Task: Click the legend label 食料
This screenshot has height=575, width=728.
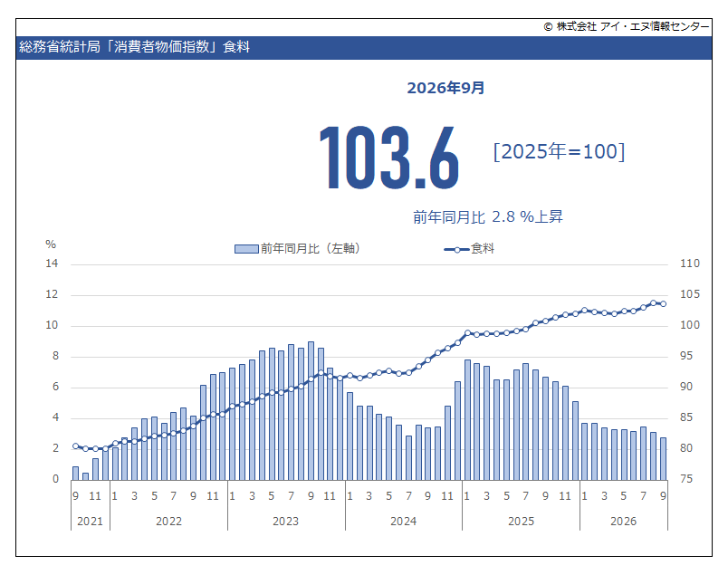Action: coord(483,248)
